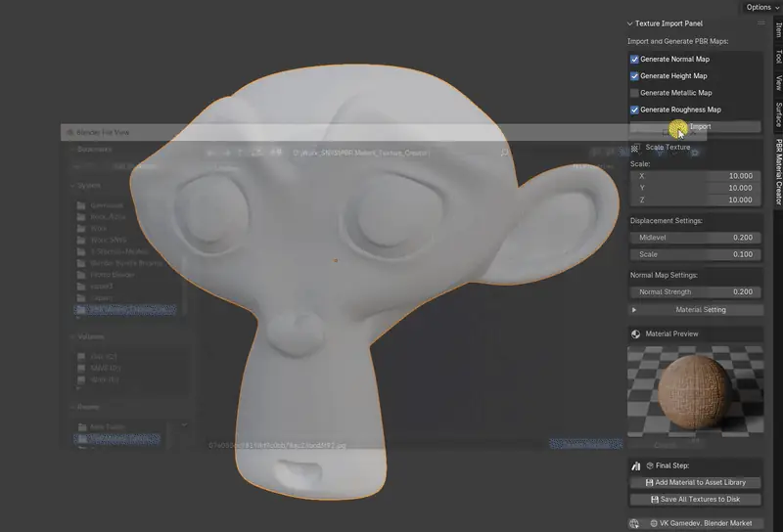Toggle Generate Height Map checkbox
The width and height of the screenshot is (783, 532).
point(634,76)
